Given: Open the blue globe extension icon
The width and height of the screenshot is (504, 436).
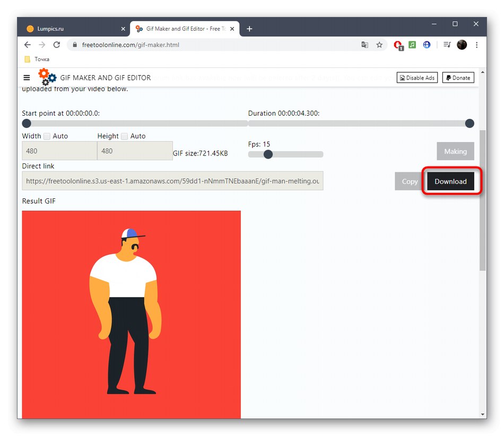Looking at the screenshot, I should pyautogui.click(x=427, y=45).
